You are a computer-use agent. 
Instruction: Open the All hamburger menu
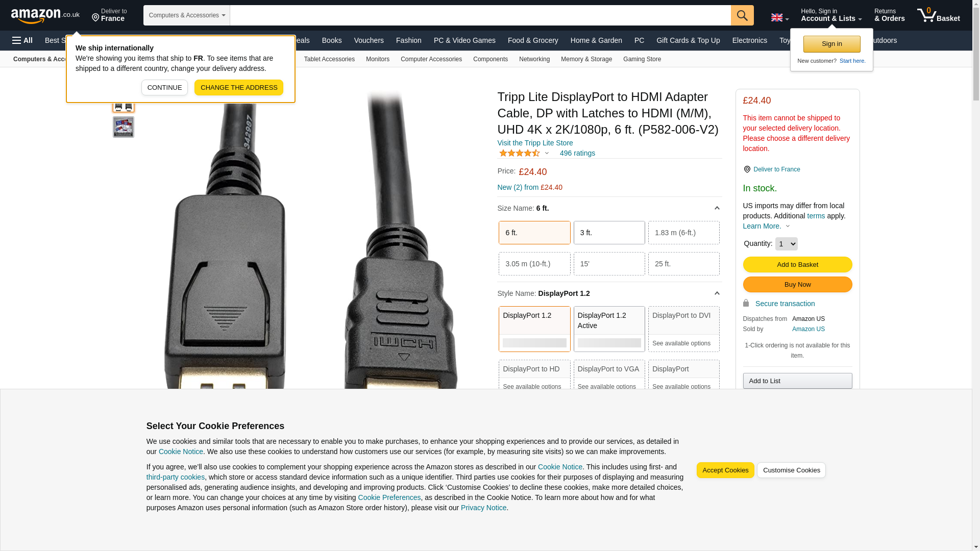coord(22,40)
